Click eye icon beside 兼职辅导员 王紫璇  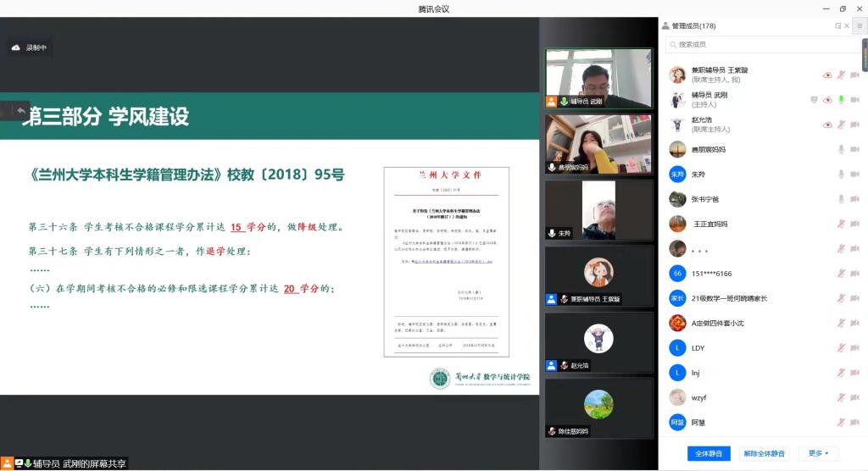[x=827, y=75]
